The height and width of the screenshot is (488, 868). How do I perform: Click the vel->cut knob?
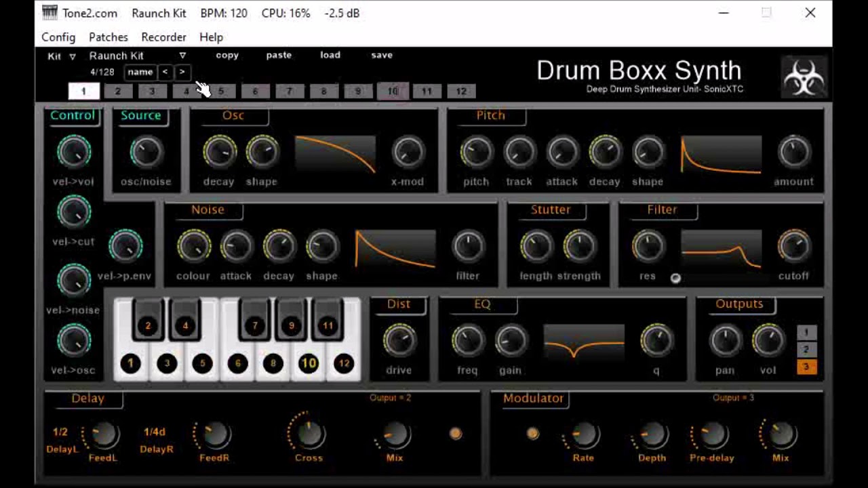click(x=73, y=212)
